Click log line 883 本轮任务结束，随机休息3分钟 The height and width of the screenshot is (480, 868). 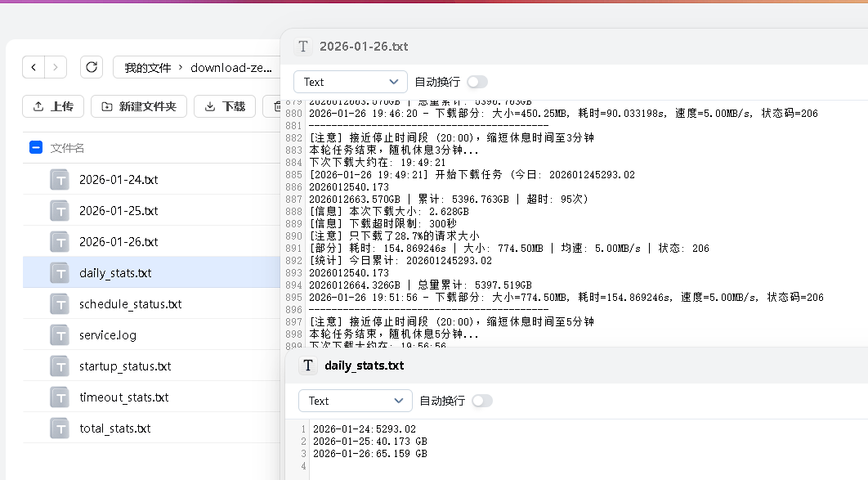click(x=394, y=150)
